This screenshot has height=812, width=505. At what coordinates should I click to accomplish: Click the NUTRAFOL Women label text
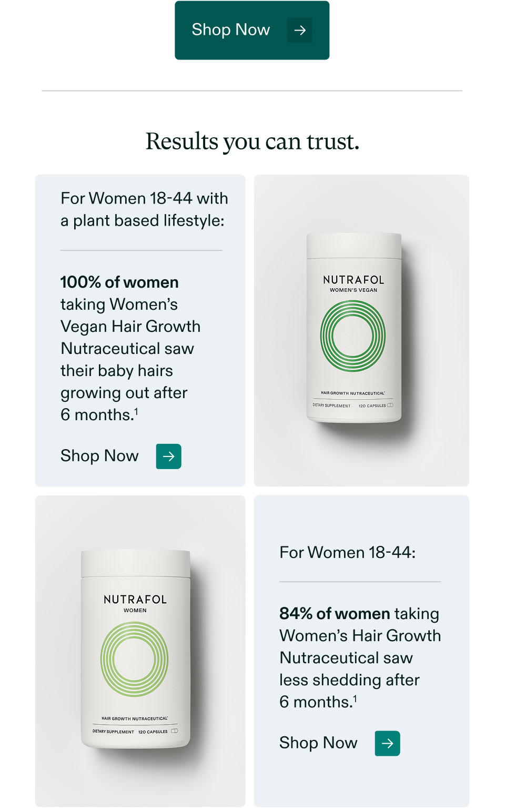coord(135,603)
